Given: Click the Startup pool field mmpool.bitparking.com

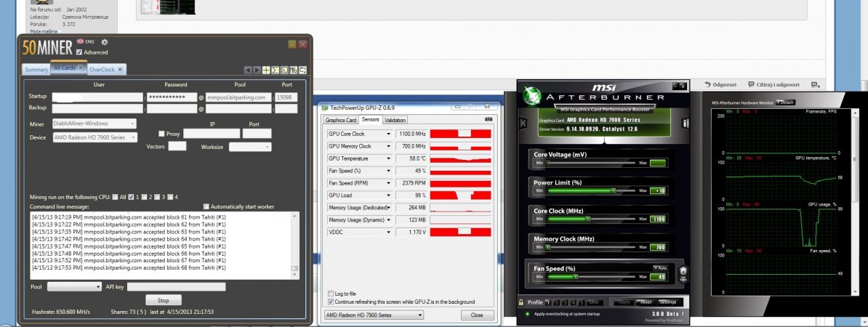Looking at the screenshot, I should (x=239, y=97).
